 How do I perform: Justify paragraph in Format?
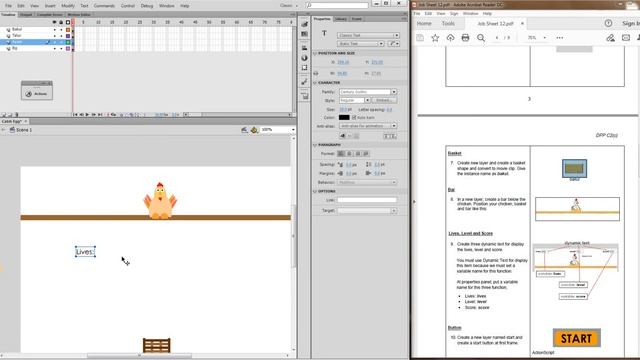366,154
